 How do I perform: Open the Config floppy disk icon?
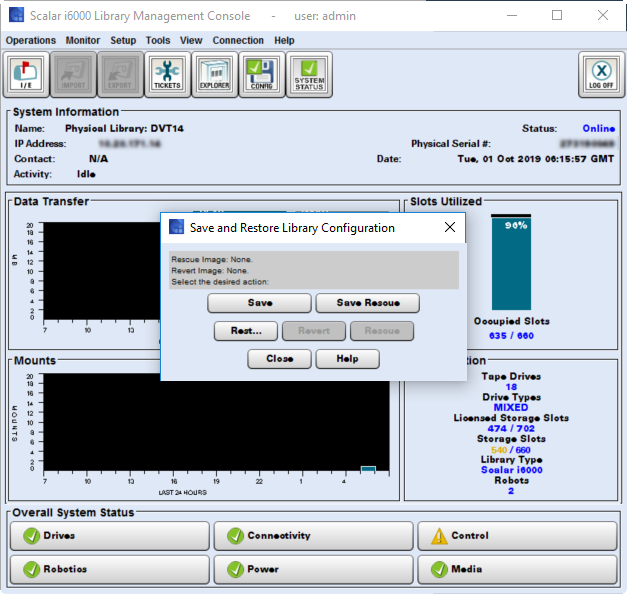point(262,74)
